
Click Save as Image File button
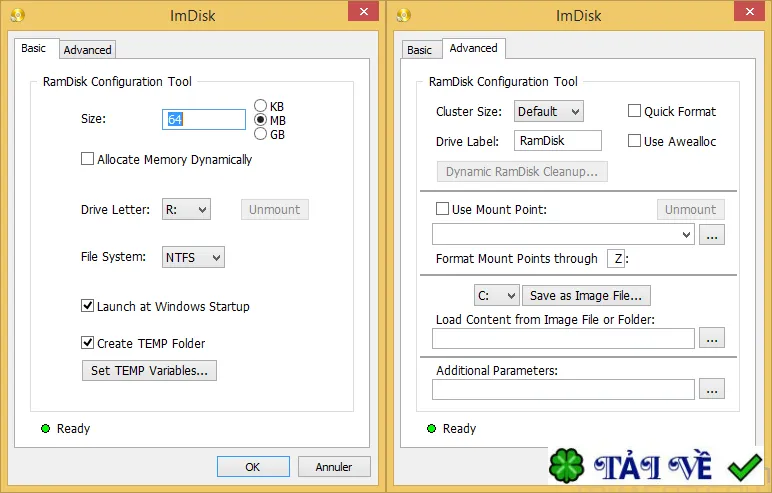pos(586,295)
